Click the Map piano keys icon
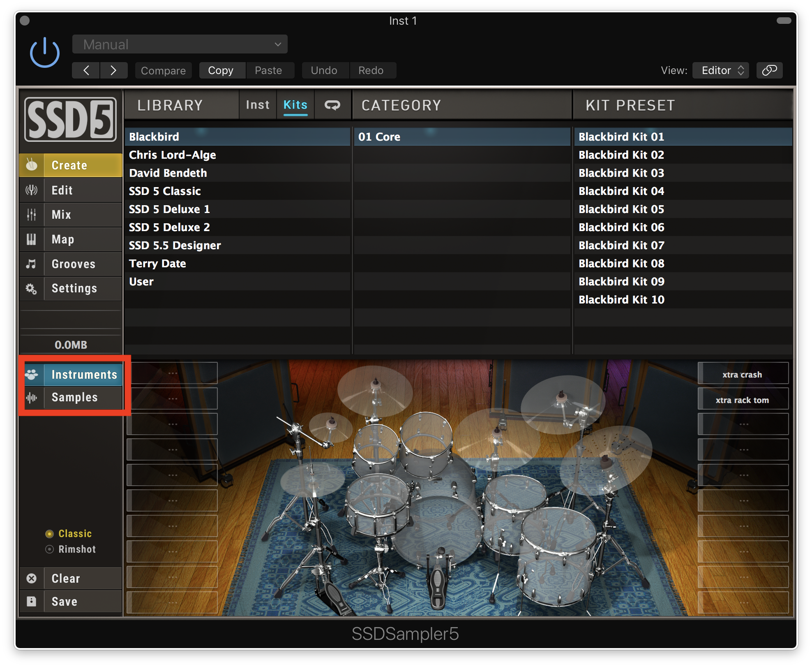812x667 pixels. pyautogui.click(x=32, y=239)
